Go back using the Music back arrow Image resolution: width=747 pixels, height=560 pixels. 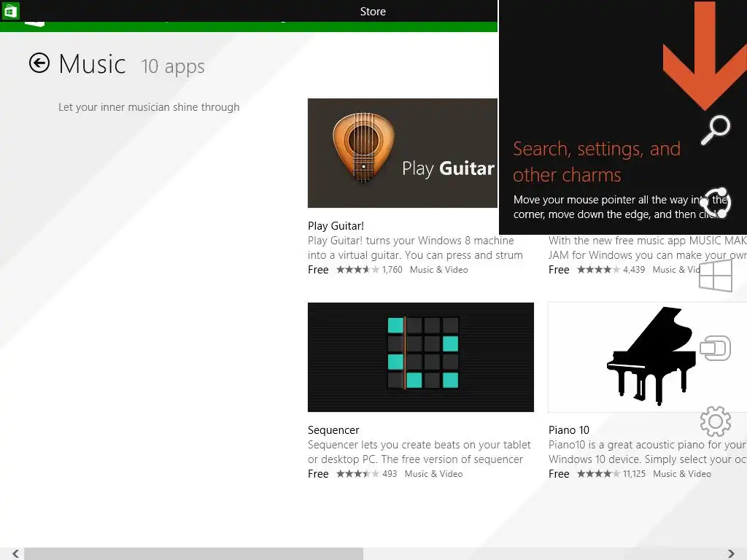point(39,63)
